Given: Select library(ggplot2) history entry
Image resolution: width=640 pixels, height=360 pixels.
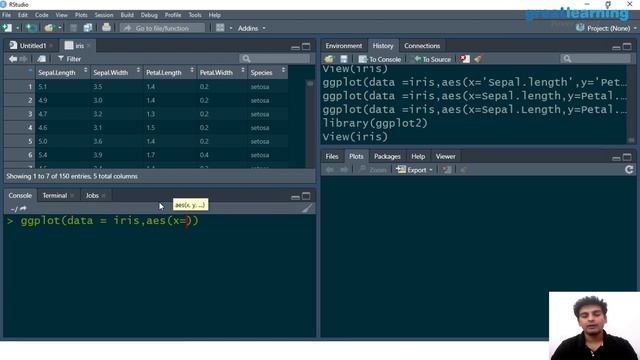Looking at the screenshot, I should pyautogui.click(x=375, y=123).
